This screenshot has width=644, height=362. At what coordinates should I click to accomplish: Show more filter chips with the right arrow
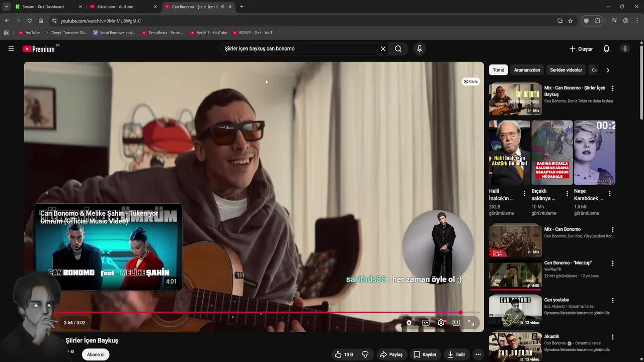coord(607,70)
